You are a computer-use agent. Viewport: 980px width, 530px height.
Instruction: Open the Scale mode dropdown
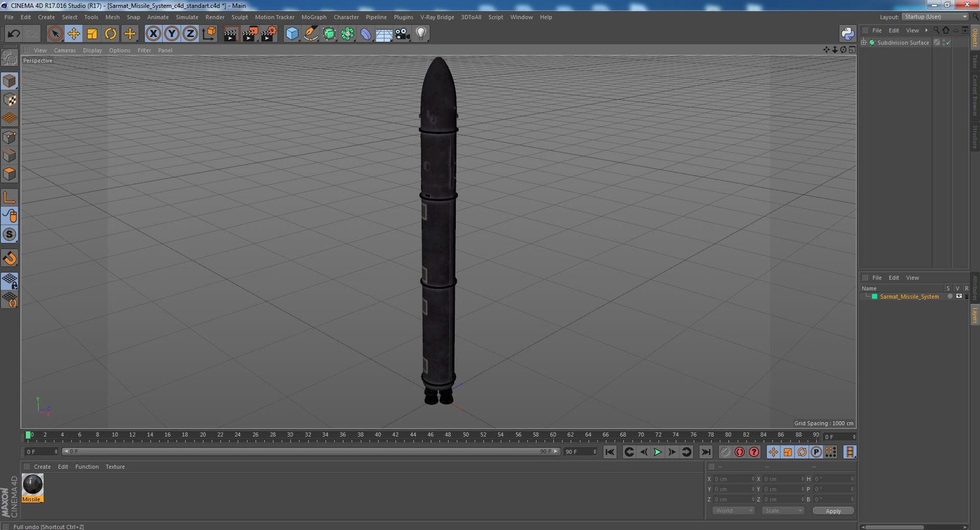pos(782,511)
